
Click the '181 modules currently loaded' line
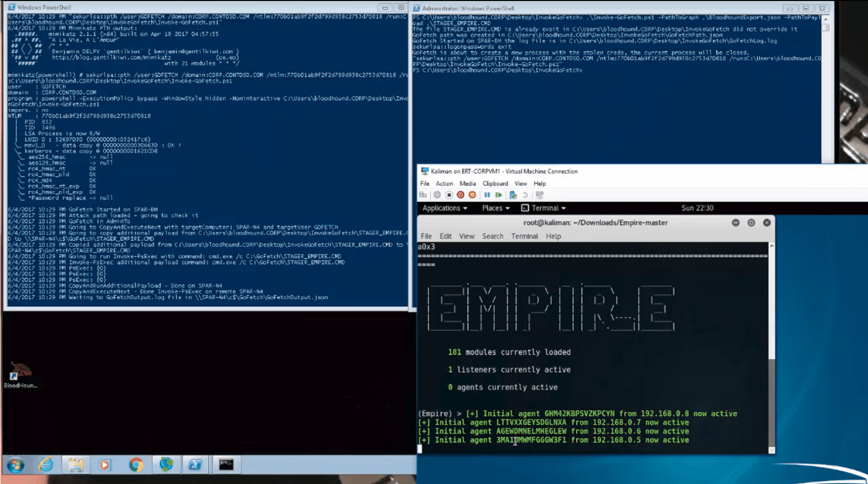(509, 352)
